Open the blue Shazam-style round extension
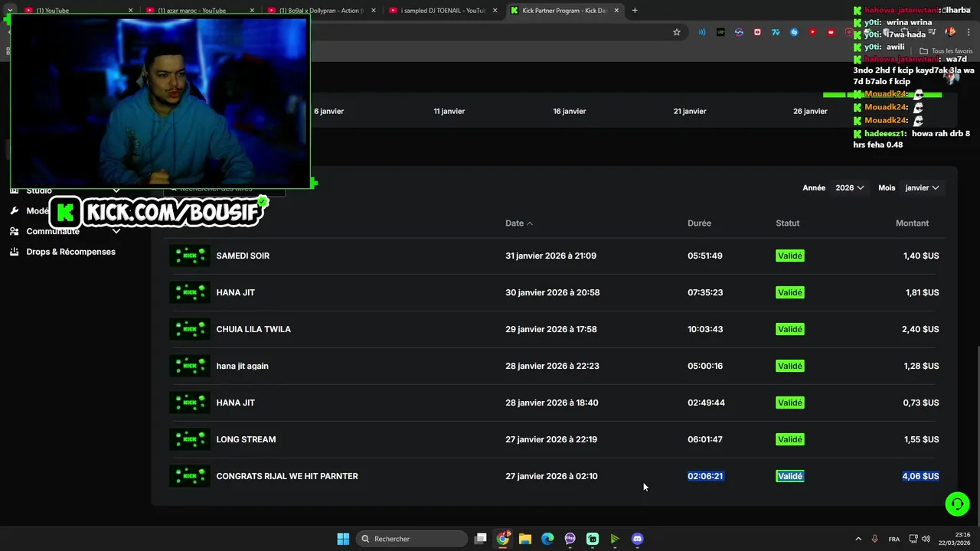Viewport: 980px width, 551px height. tap(794, 32)
